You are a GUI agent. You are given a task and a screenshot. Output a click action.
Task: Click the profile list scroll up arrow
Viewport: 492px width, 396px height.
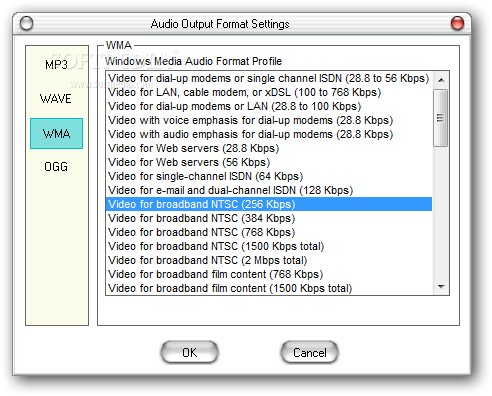tap(441, 80)
